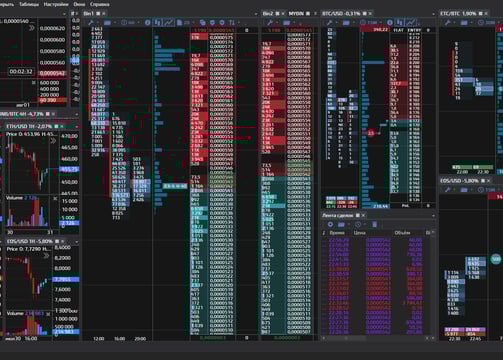The width and height of the screenshot is (503, 360).
Task: Click the info circle icon in Bin1 toolbar
Action: [x=148, y=22]
